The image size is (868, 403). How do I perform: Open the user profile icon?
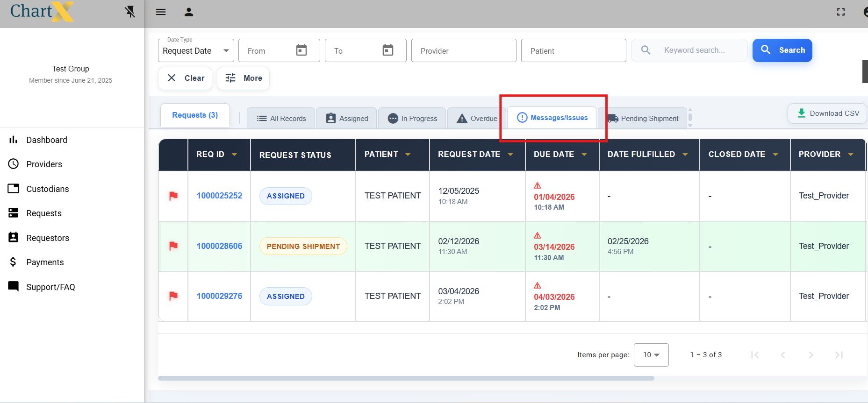[189, 12]
